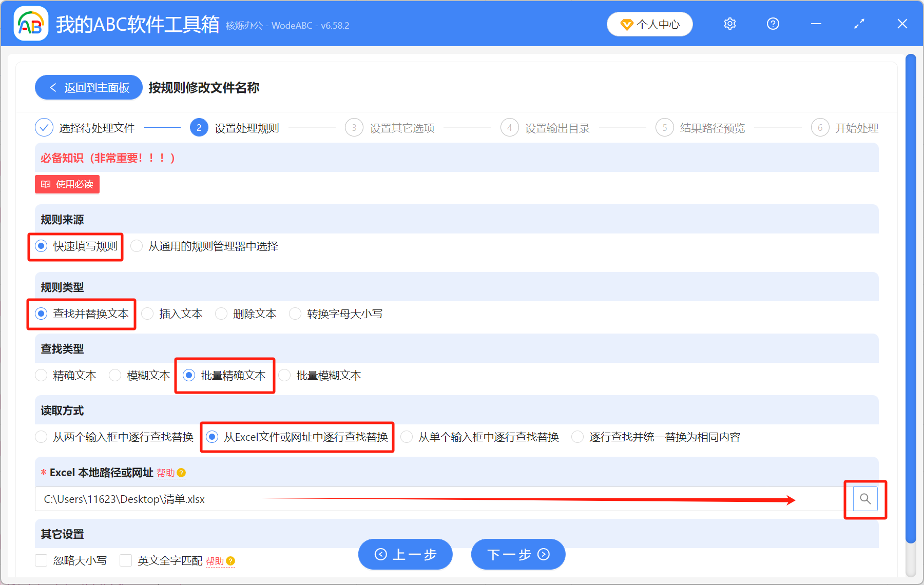Click the orange help icon beside Excel 本地路径或网址
The height and width of the screenshot is (585, 924).
pos(180,473)
